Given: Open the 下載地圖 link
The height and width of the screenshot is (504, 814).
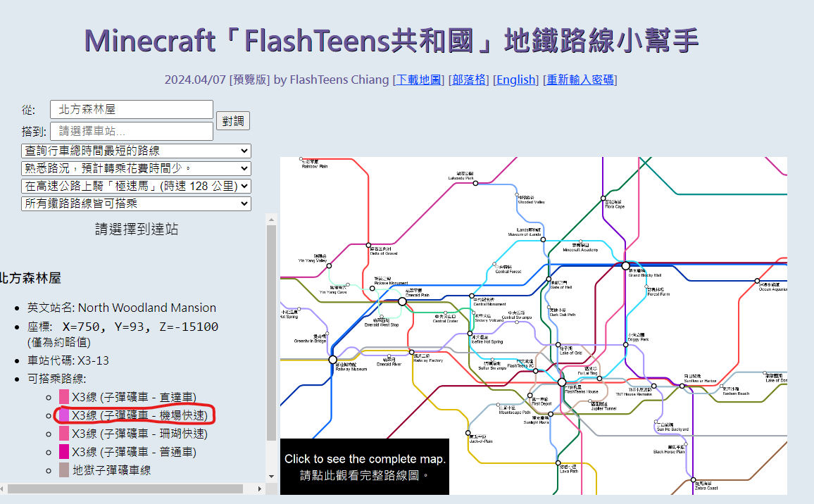Looking at the screenshot, I should coord(418,80).
